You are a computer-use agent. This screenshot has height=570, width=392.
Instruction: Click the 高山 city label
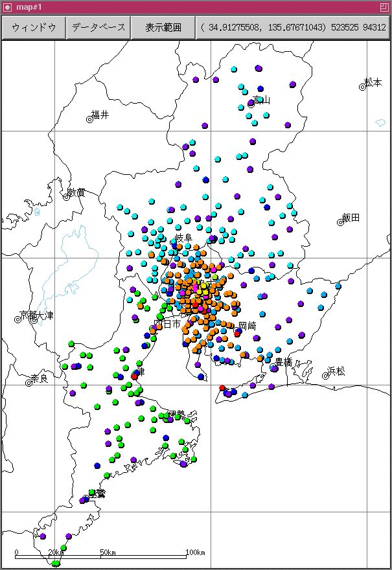(261, 100)
